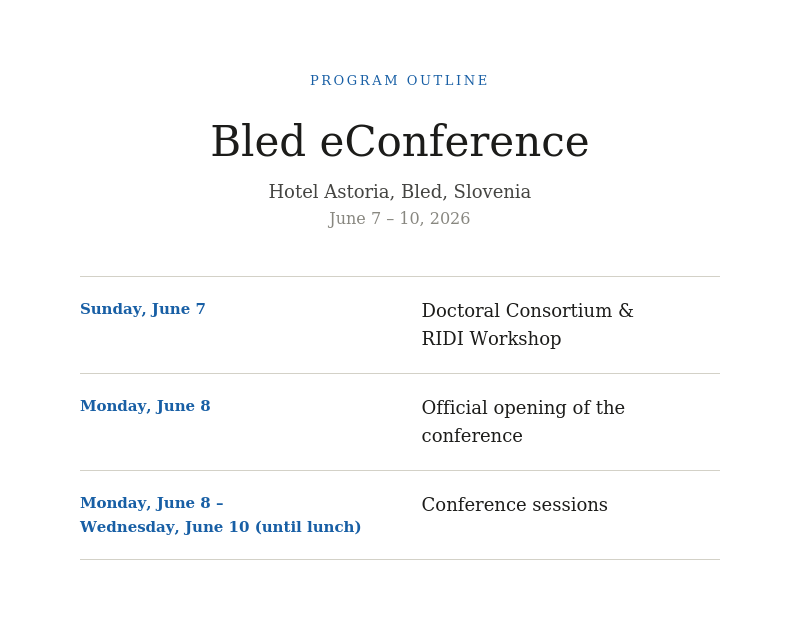The width and height of the screenshot is (800, 632).
Task: Click the Doctoral Consortium & text
Action: pyautogui.click(x=527, y=311)
